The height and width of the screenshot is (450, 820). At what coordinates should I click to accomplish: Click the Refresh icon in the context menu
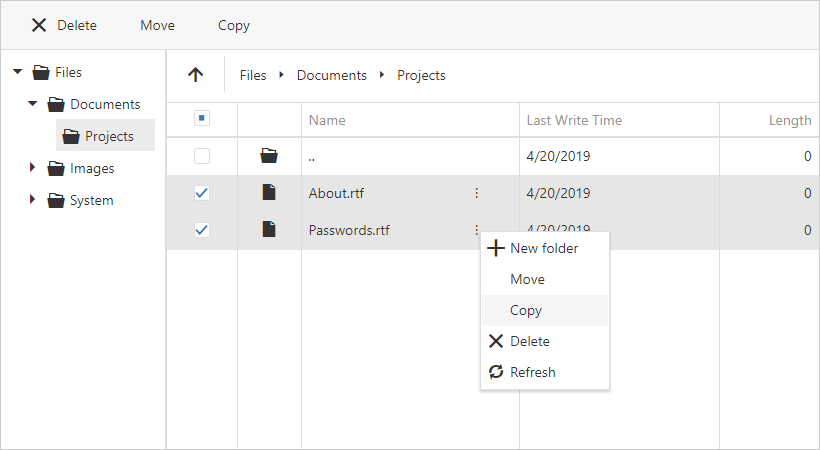point(496,372)
